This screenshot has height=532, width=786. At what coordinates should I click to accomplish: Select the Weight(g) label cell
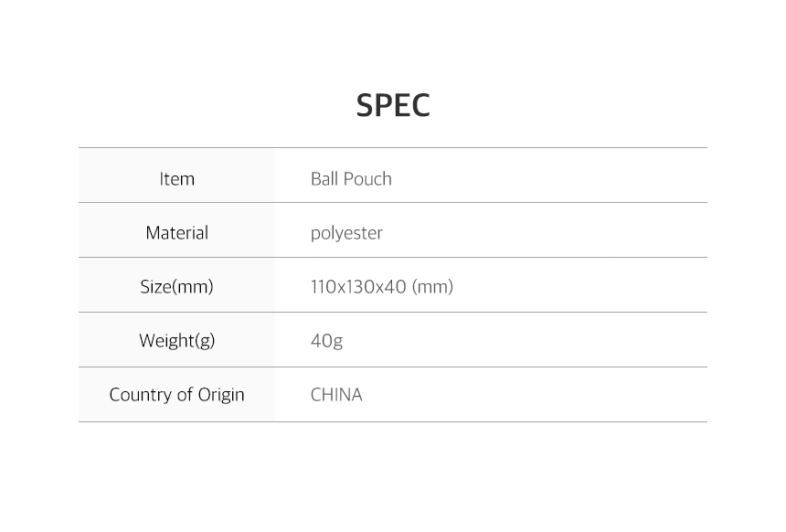click(x=176, y=339)
